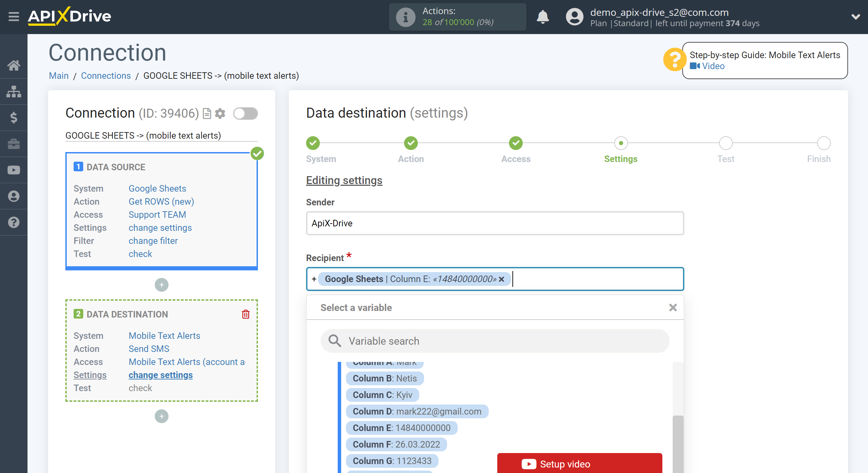Close the Select a variable panel

coord(673,308)
